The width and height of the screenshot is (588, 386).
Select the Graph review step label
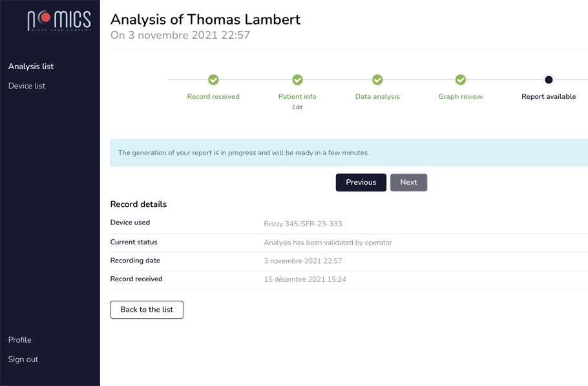pos(461,97)
